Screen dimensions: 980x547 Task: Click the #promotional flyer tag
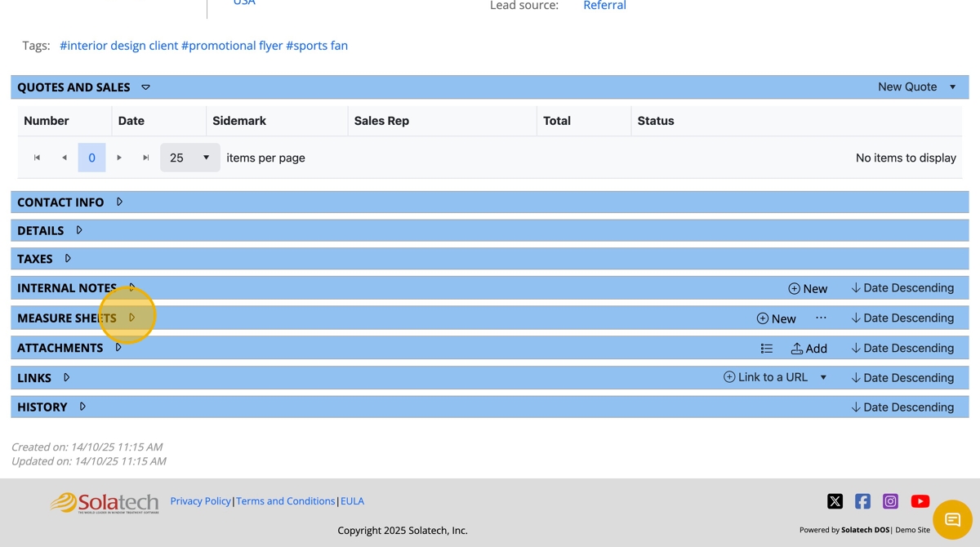pos(232,46)
